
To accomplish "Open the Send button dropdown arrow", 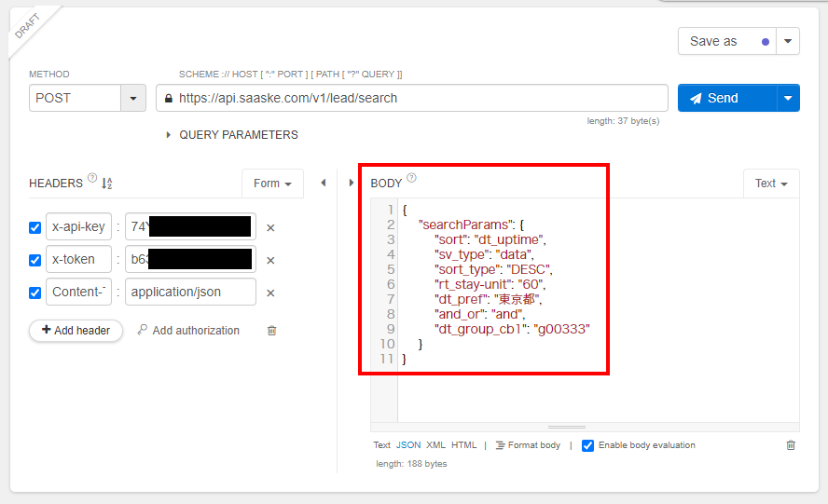I will pyautogui.click(x=789, y=98).
